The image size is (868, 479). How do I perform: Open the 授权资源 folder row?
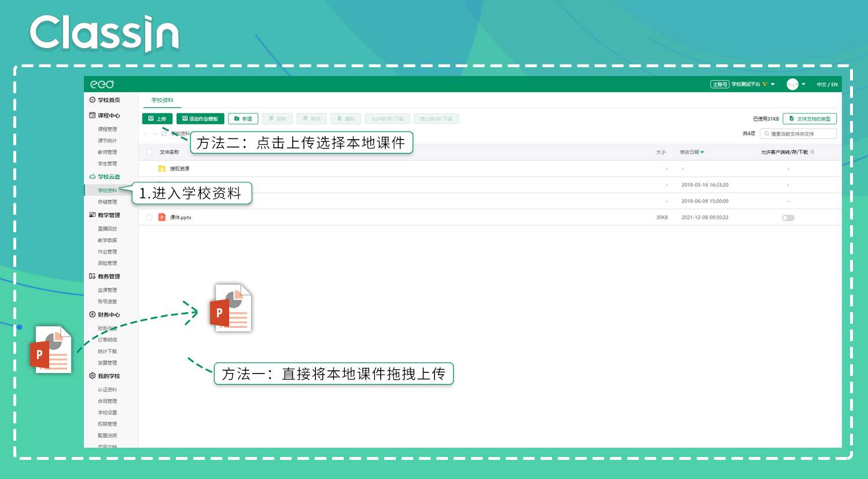(x=490, y=169)
